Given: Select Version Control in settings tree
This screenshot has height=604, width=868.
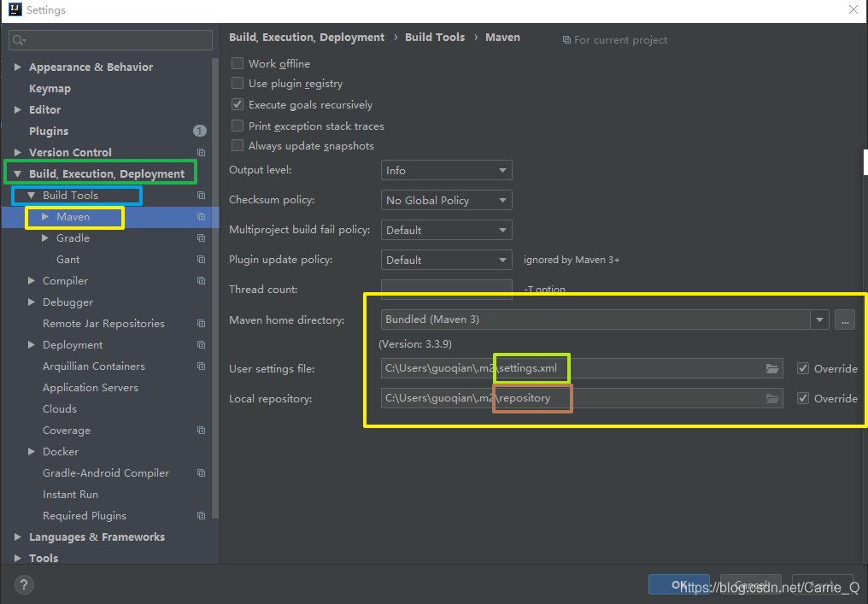Looking at the screenshot, I should (x=70, y=152).
